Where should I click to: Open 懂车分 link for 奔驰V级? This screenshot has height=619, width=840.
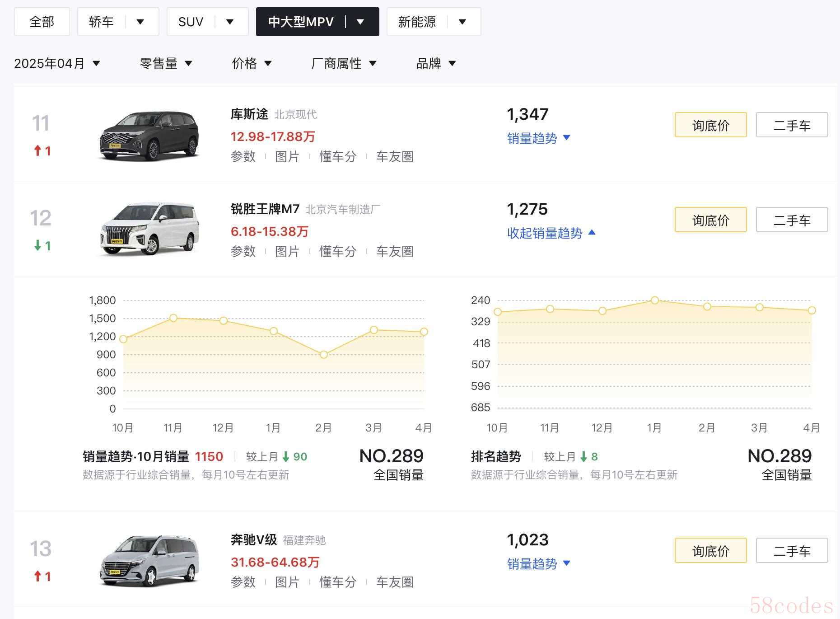[338, 582]
